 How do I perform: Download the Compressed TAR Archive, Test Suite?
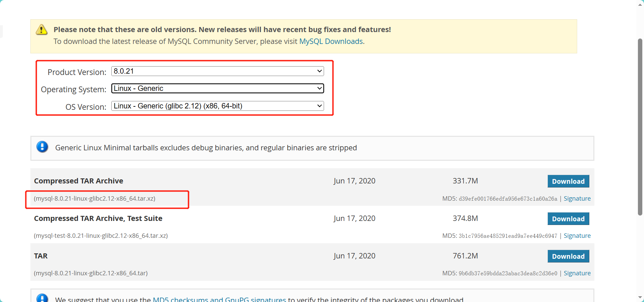[568, 219]
